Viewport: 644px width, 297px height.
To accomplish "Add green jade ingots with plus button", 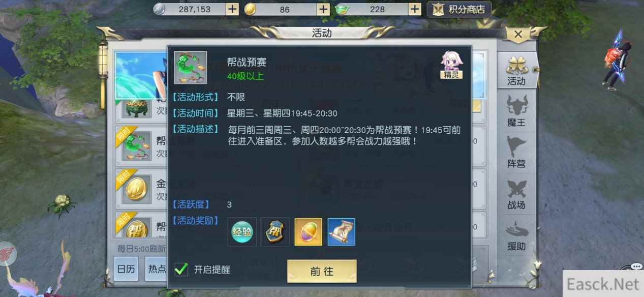I will (x=415, y=9).
